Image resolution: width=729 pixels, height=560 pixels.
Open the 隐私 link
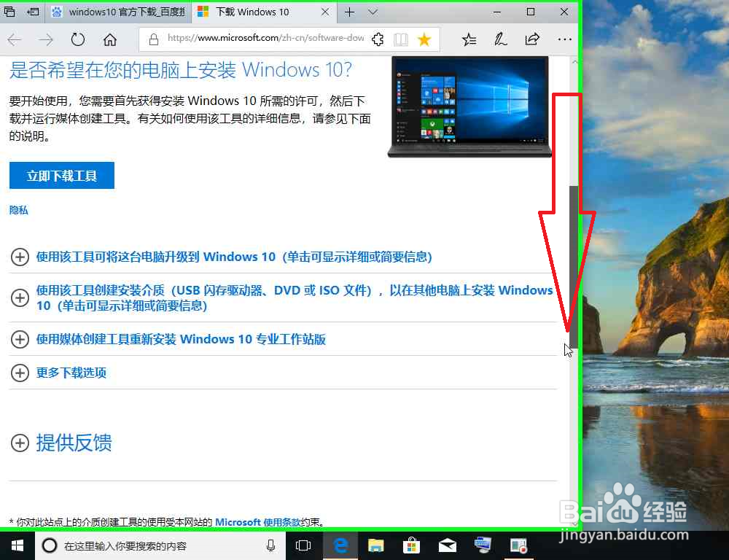tap(19, 210)
